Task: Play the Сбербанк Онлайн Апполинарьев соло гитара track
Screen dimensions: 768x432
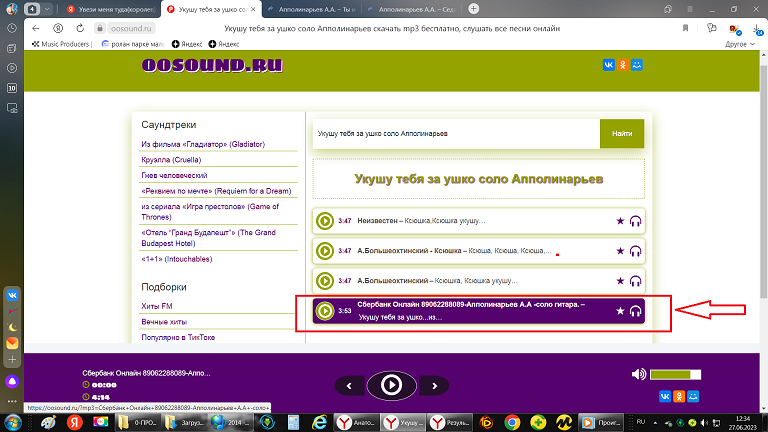Action: pos(325,311)
